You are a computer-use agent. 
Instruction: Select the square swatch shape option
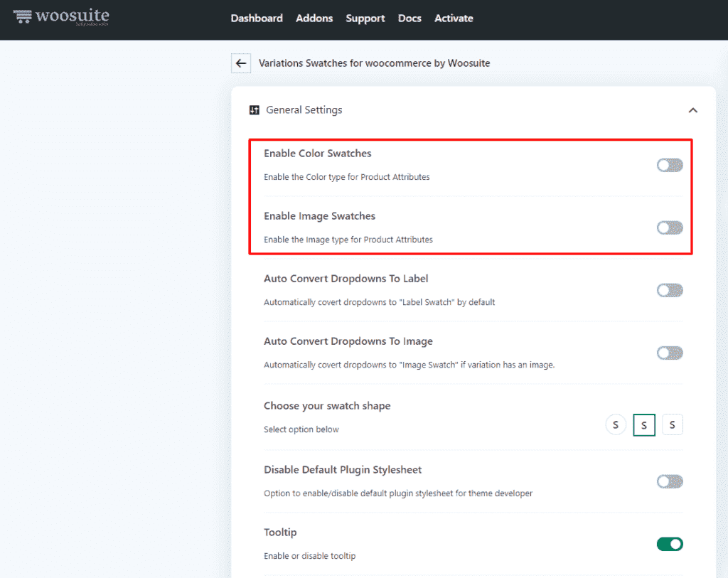point(644,425)
